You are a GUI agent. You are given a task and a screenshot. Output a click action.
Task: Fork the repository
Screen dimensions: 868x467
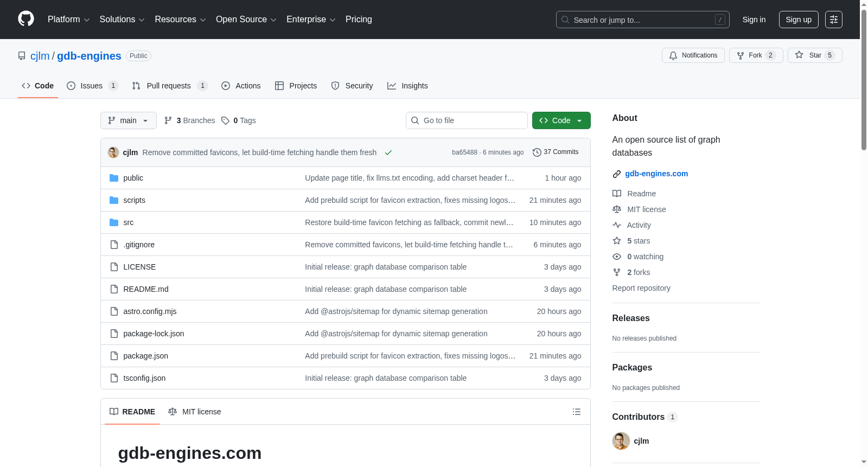[756, 55]
